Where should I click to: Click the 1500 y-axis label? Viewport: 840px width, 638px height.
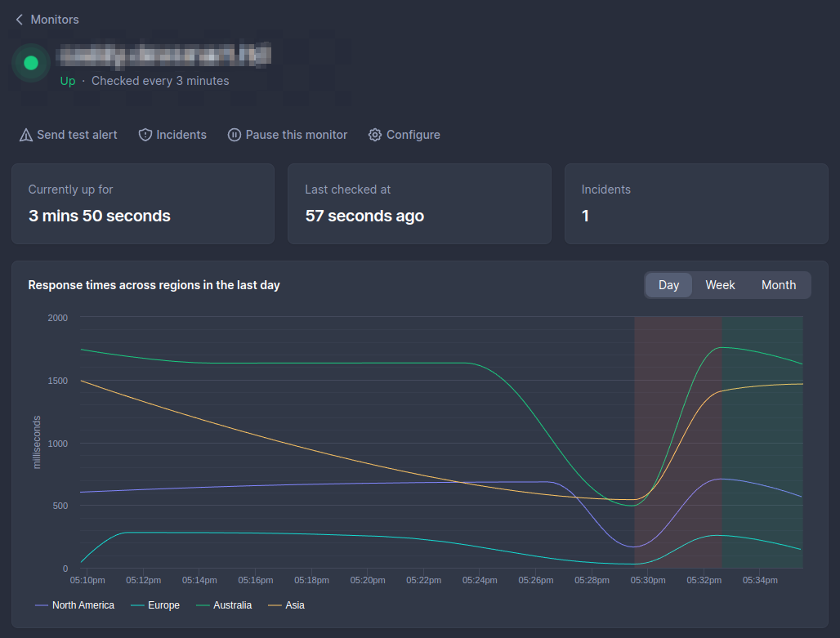point(58,381)
